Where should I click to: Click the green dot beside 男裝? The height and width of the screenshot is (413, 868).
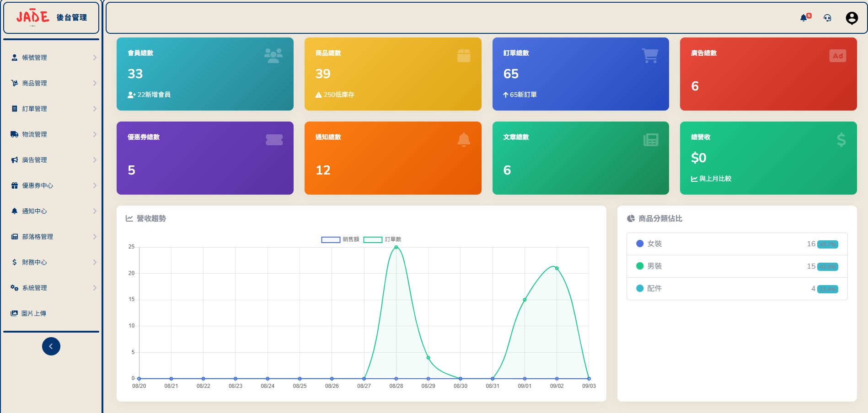point(640,266)
